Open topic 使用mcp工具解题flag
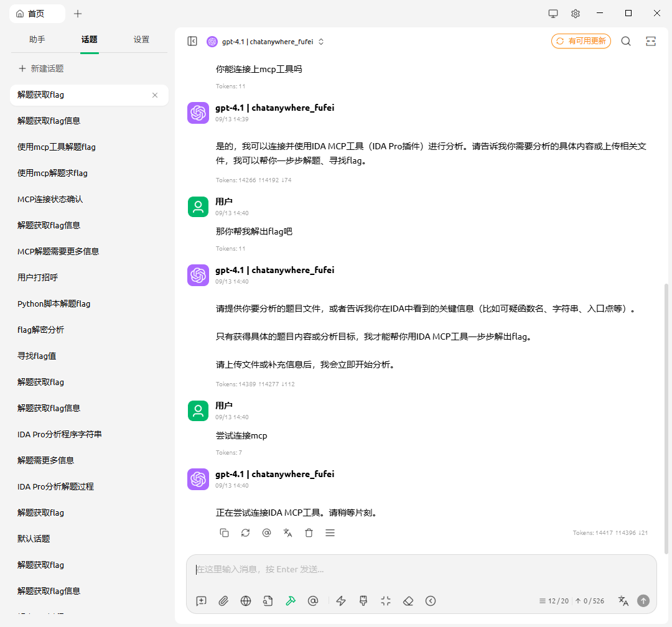 coord(89,147)
